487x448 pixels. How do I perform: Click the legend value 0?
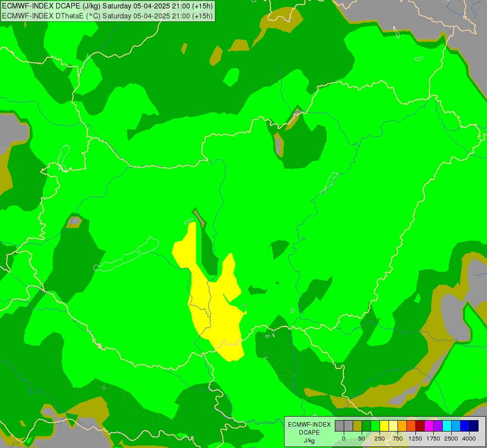(344, 439)
